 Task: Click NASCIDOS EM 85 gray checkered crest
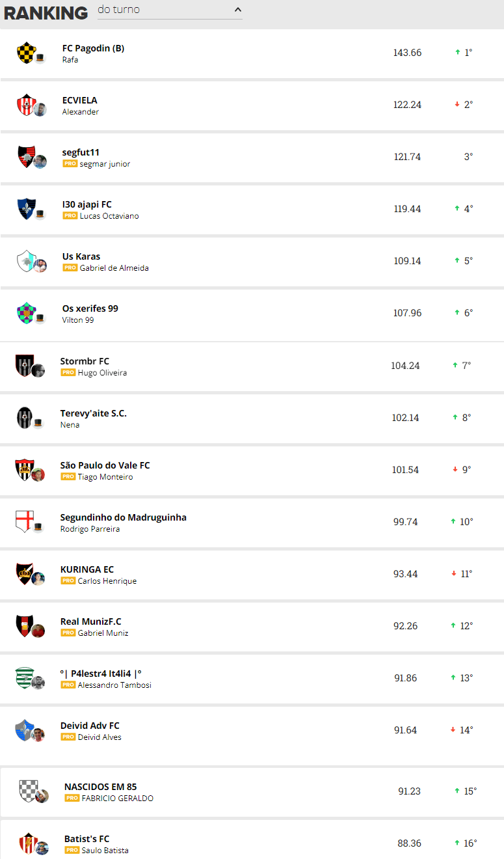point(28,791)
